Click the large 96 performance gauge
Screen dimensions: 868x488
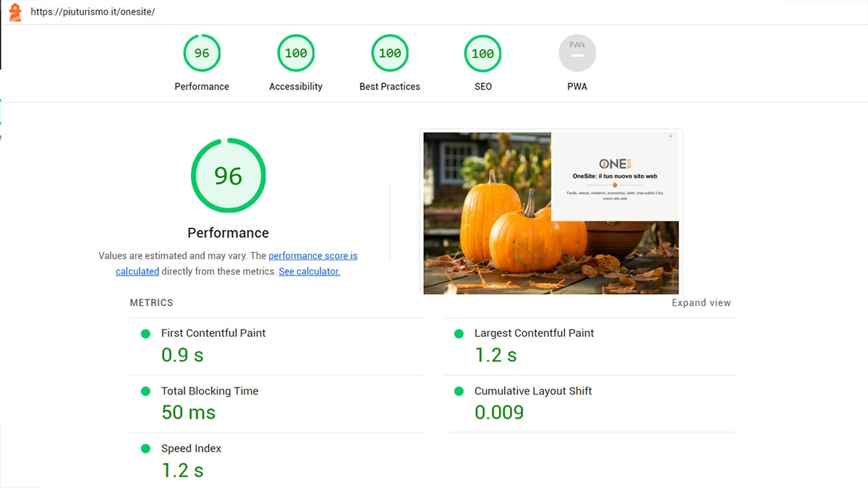(x=228, y=176)
